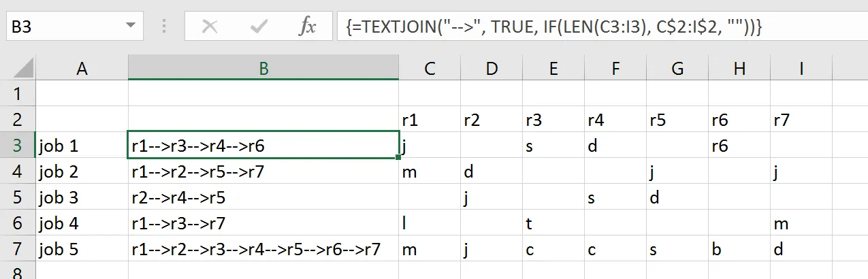Click the cell with letter t
The image size is (868, 279).
pyautogui.click(x=553, y=223)
